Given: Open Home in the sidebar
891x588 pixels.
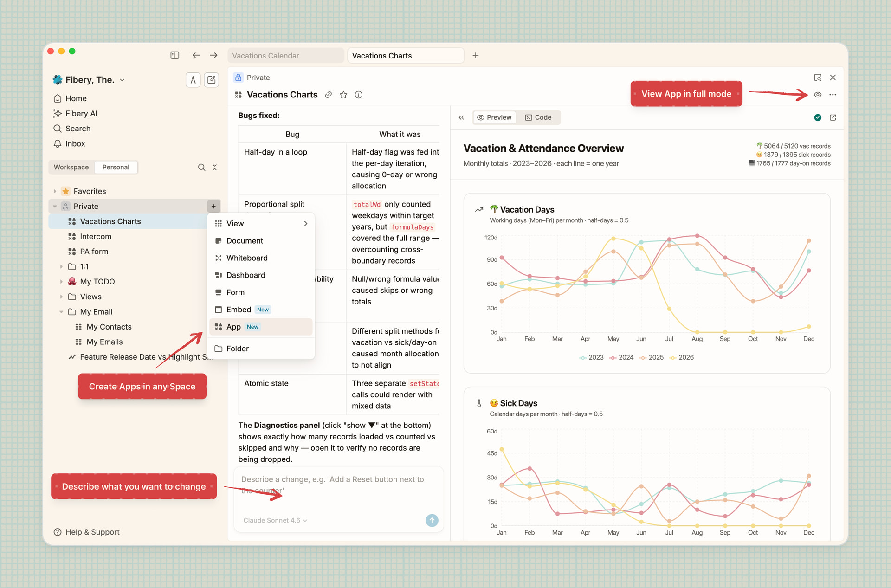Looking at the screenshot, I should click(76, 98).
